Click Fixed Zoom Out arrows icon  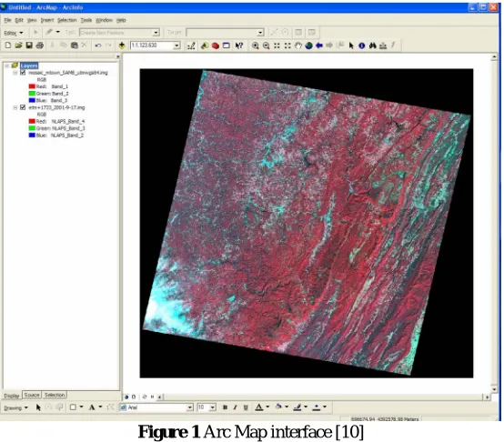(x=287, y=45)
